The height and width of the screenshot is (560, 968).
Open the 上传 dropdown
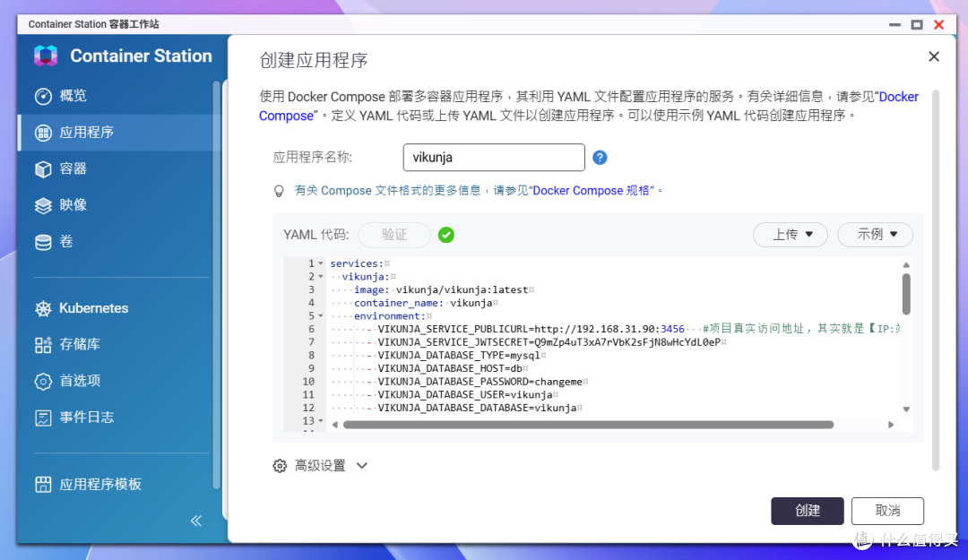point(791,235)
